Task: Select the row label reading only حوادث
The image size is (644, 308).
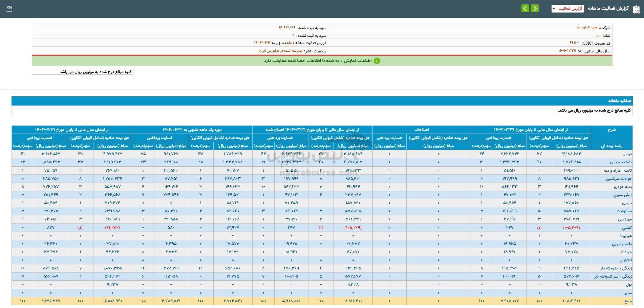Action: tap(626, 252)
